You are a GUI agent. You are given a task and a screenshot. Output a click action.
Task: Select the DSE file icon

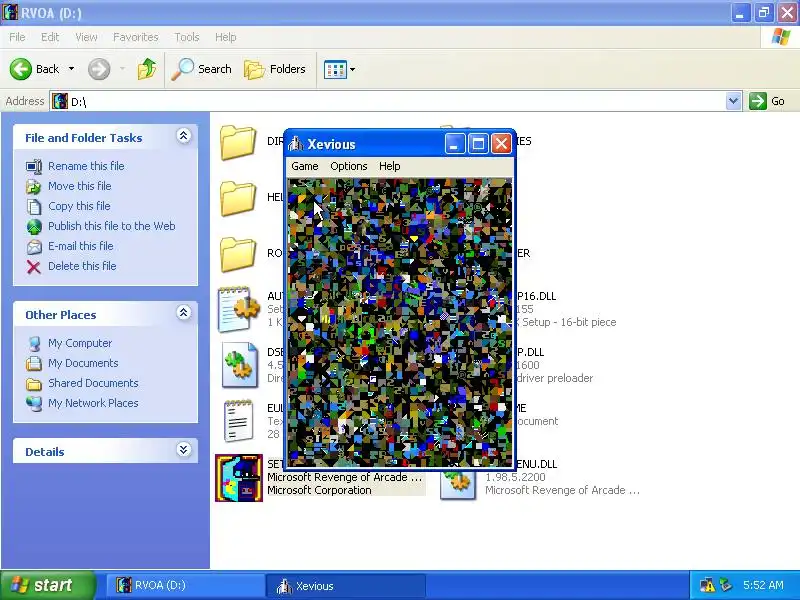pos(240,365)
